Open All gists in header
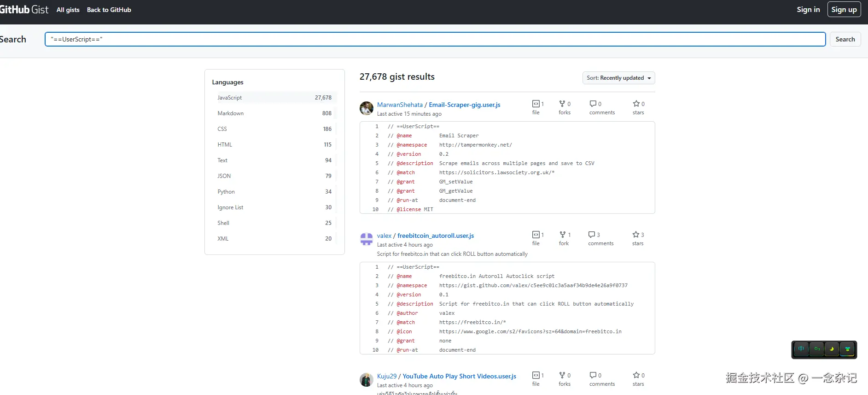Screen dimensions: 868x395 pyautogui.click(x=68, y=10)
